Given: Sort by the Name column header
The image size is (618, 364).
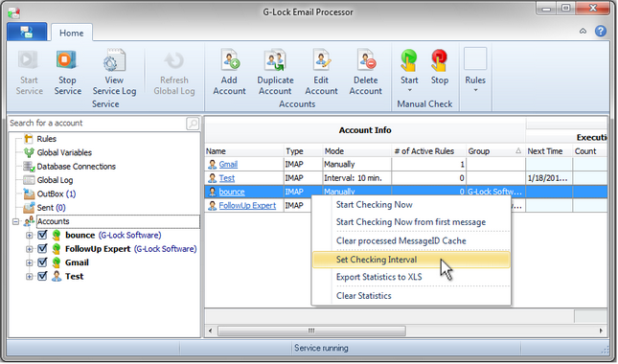Looking at the screenshot, I should tap(244, 151).
